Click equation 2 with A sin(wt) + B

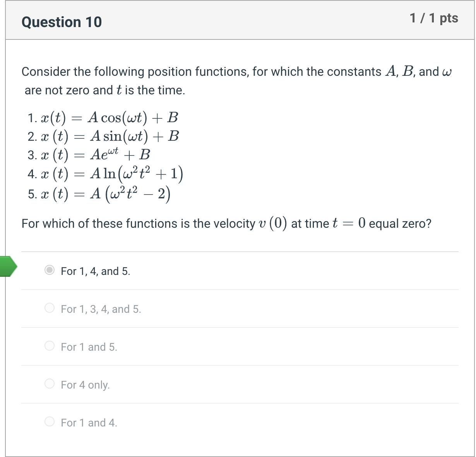[x=103, y=136]
